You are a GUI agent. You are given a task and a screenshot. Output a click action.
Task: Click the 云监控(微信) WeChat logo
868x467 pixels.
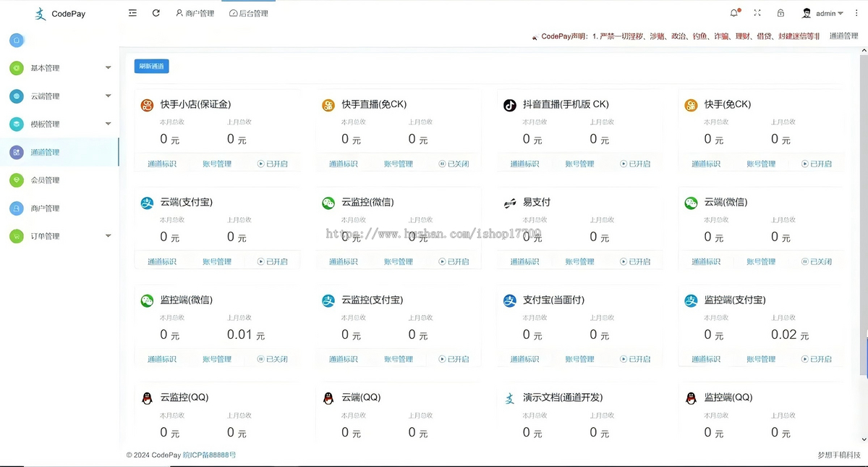click(x=328, y=203)
